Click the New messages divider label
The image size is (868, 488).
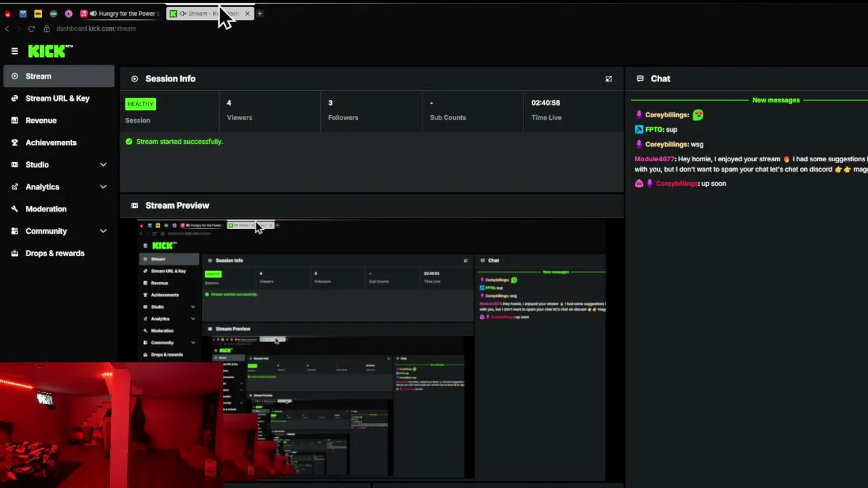tap(776, 100)
